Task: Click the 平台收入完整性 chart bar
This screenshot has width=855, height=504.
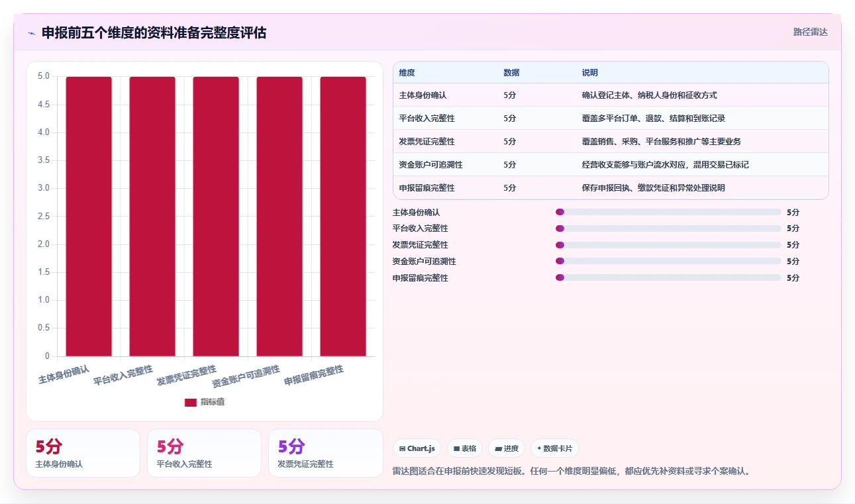Action: tap(152, 217)
